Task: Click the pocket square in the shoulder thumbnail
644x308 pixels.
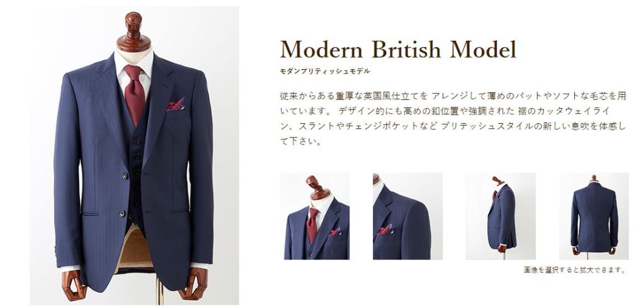Action: tap(386, 229)
